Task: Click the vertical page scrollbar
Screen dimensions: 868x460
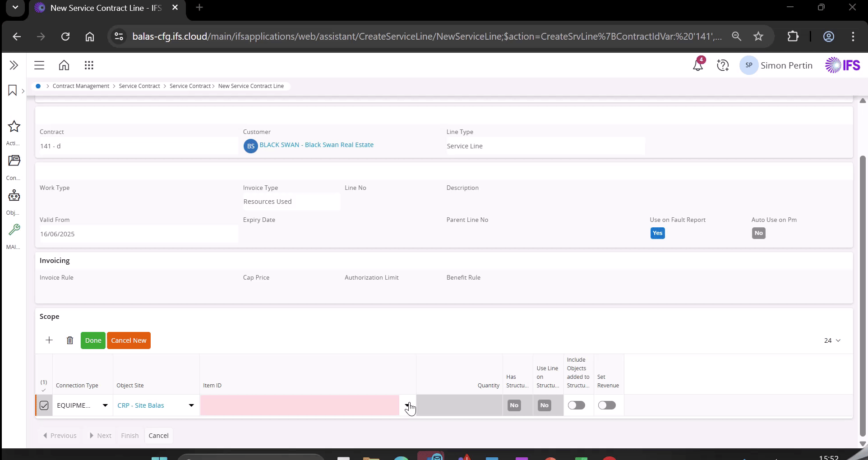Action: pyautogui.click(x=863, y=295)
